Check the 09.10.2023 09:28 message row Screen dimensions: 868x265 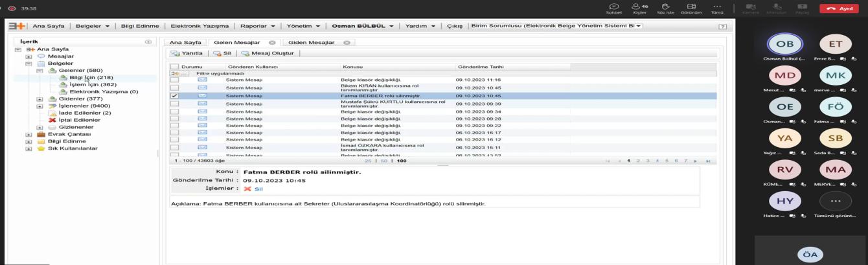click(x=174, y=119)
